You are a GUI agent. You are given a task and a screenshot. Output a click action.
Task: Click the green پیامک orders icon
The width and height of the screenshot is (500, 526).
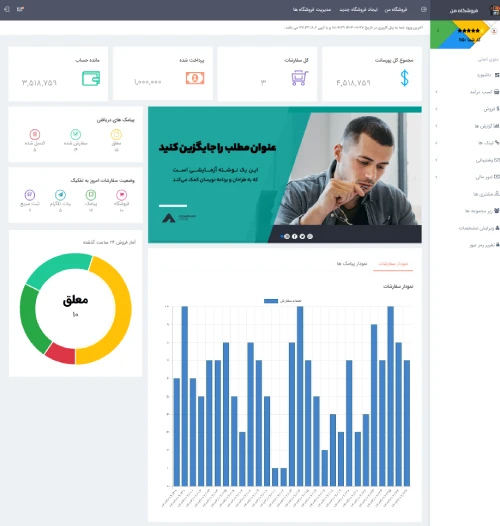tap(91, 195)
